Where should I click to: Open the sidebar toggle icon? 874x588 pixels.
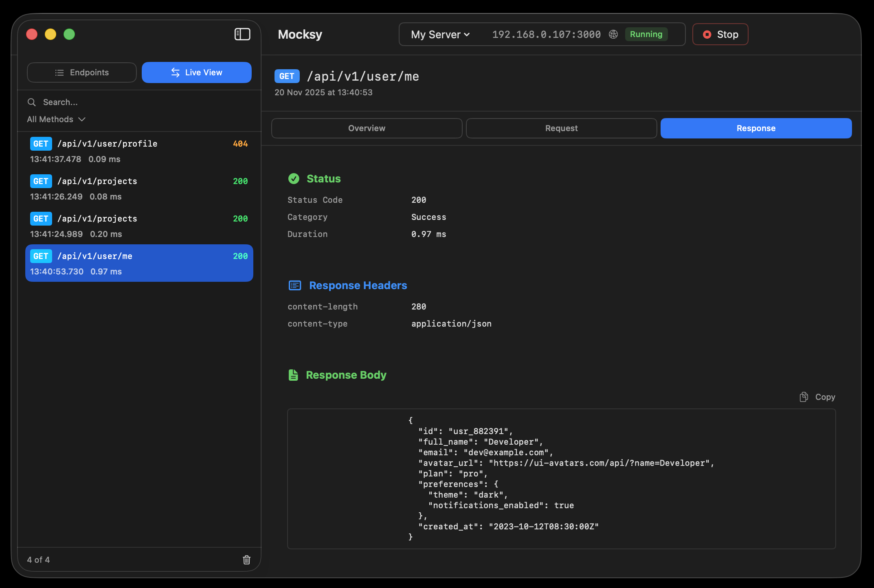242,34
